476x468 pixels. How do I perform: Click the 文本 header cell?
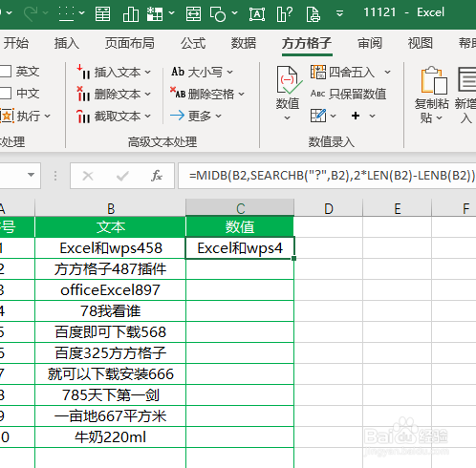click(x=110, y=227)
